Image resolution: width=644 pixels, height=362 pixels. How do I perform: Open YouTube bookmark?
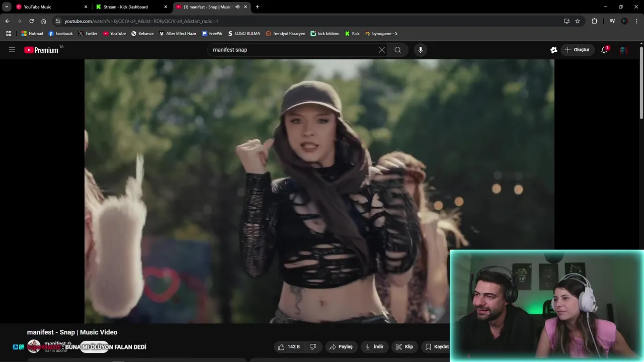click(x=114, y=34)
